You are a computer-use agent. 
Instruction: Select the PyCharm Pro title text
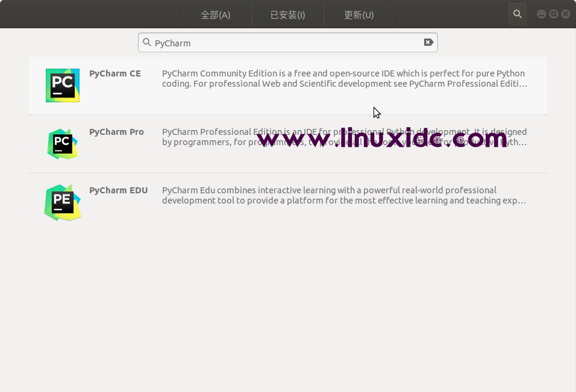pos(116,132)
